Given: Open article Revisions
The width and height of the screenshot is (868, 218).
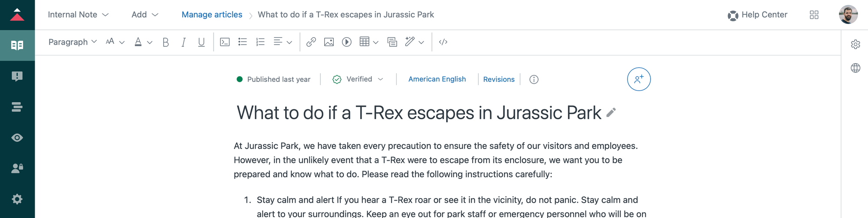Looking at the screenshot, I should [499, 79].
